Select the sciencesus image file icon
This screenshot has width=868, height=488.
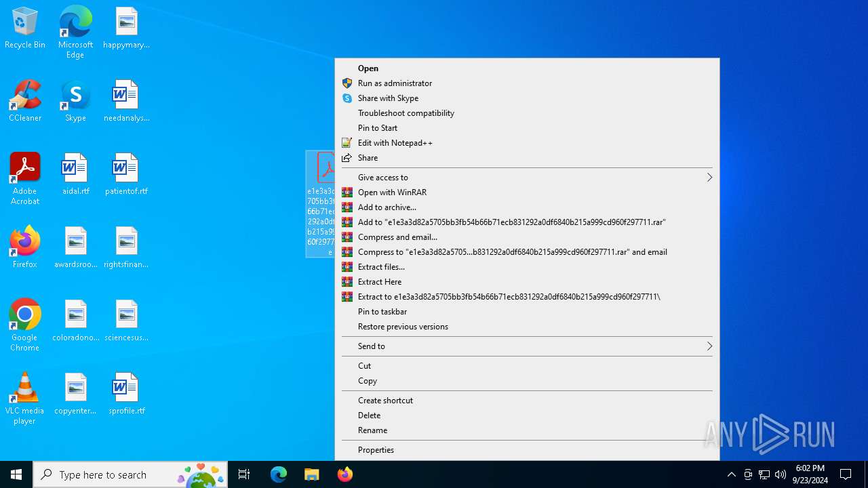coord(126,321)
